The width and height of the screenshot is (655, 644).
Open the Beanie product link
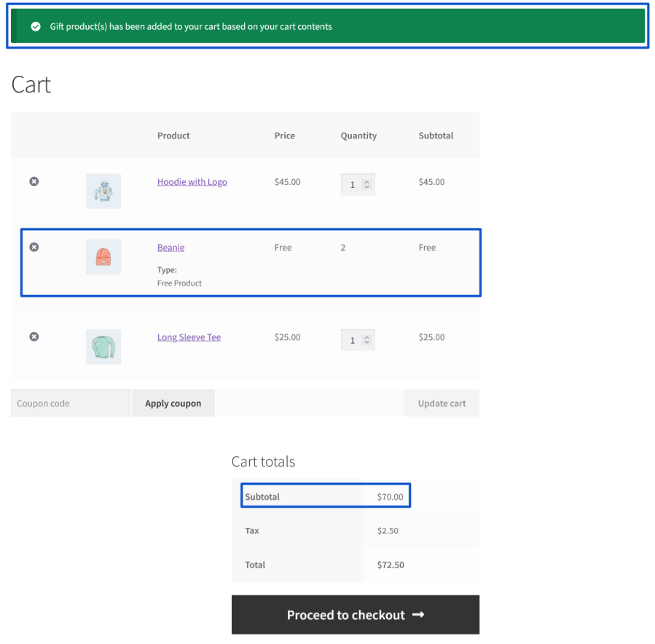point(170,248)
